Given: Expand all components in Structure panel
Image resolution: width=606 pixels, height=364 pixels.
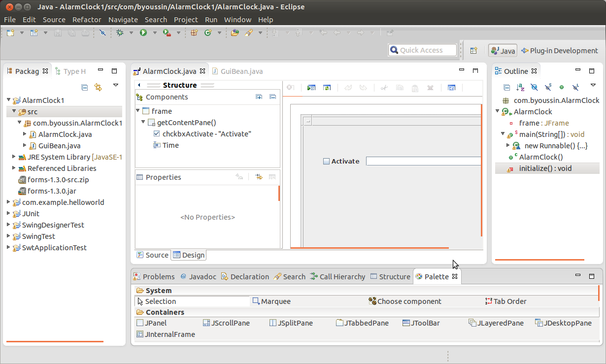Looking at the screenshot, I should 259,97.
